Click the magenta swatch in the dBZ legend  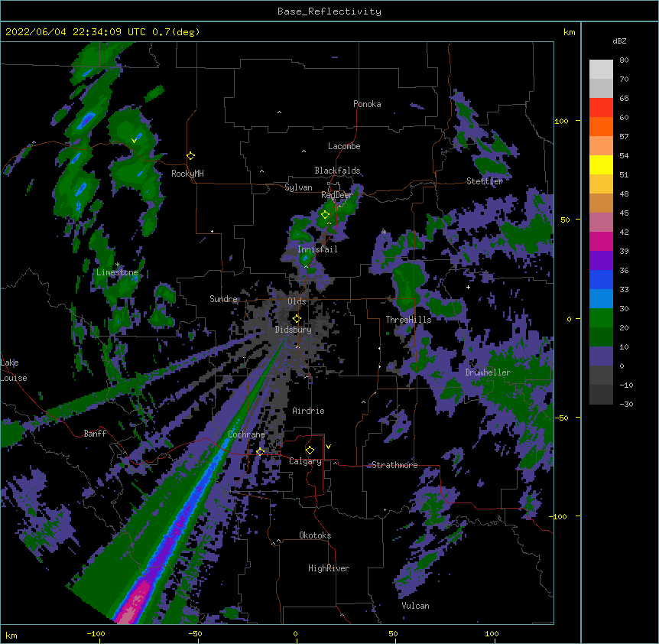point(601,241)
